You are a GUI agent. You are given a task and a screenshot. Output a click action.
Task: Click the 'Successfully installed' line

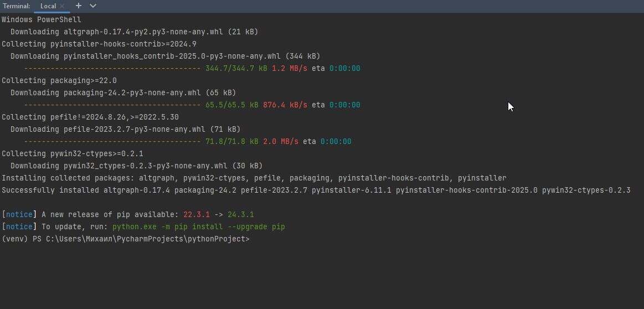pyautogui.click(x=316, y=190)
